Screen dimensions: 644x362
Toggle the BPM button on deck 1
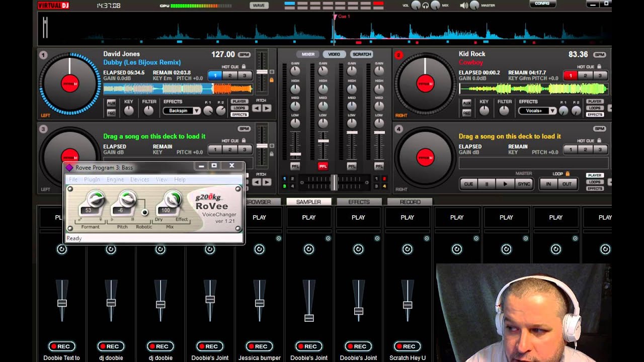tap(244, 54)
